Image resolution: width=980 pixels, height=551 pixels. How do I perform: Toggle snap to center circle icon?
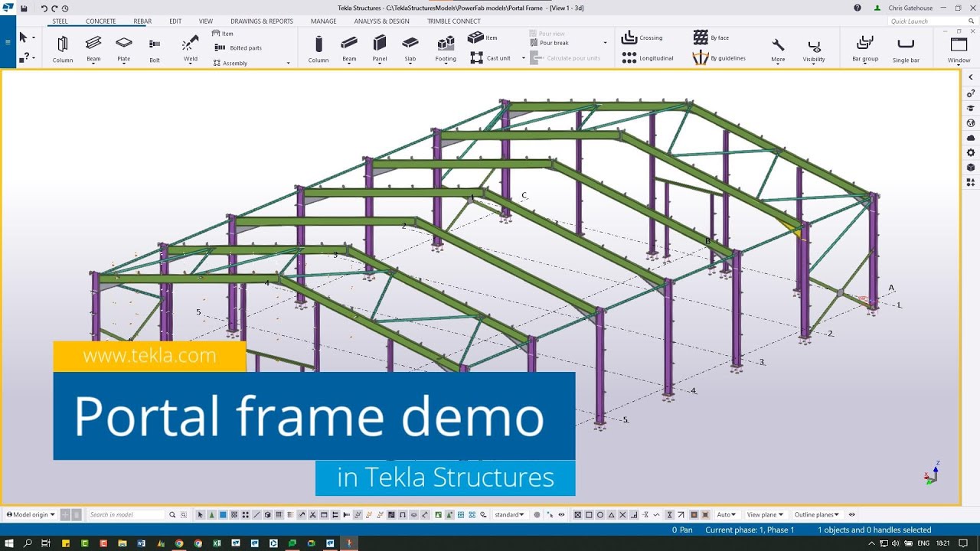click(x=600, y=515)
